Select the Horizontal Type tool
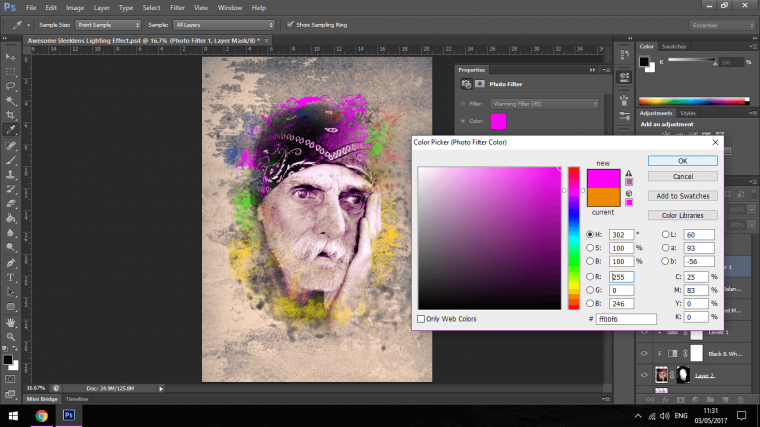This screenshot has width=760, height=427. tap(10, 278)
